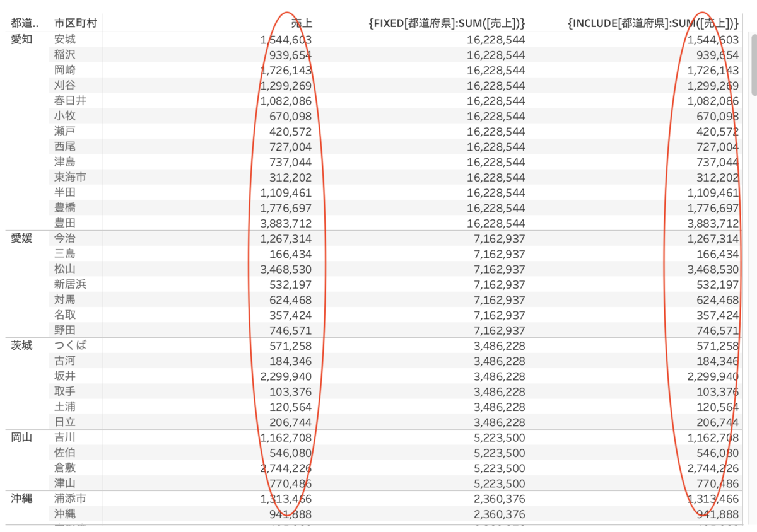Select 939,654 in the INCLUDE column
The height and width of the screenshot is (532, 757).
(718, 55)
